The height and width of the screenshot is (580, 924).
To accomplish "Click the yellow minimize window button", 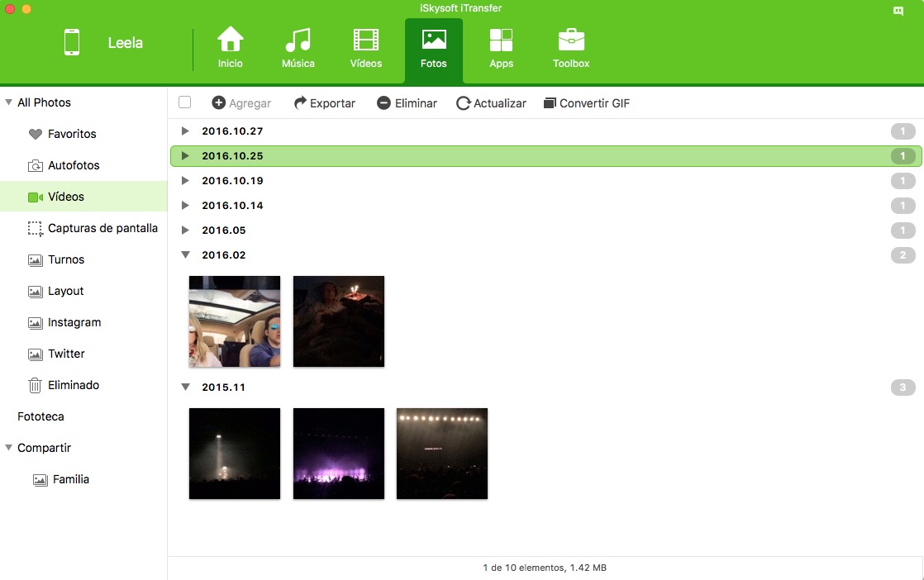I will click(x=26, y=9).
